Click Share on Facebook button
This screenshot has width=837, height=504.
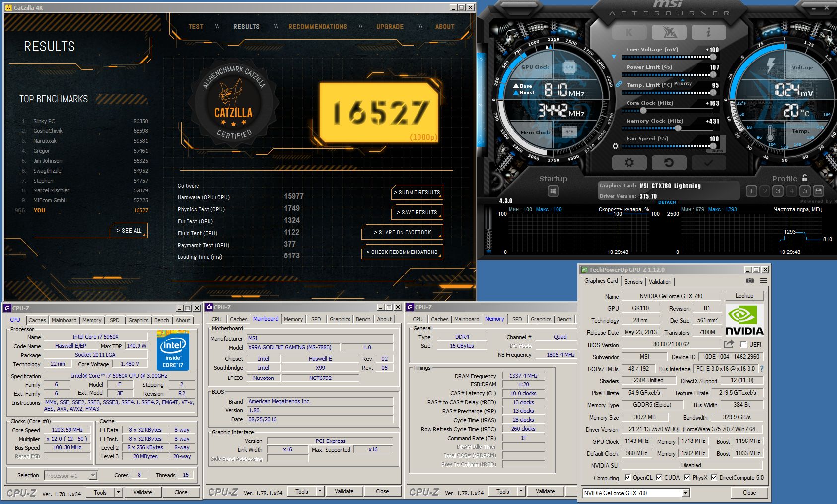click(x=402, y=232)
